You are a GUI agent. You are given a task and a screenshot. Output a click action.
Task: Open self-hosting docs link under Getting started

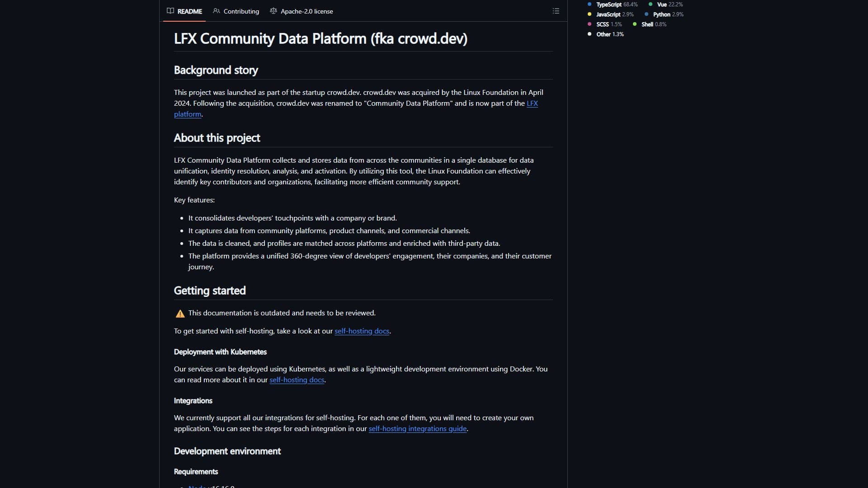362,331
